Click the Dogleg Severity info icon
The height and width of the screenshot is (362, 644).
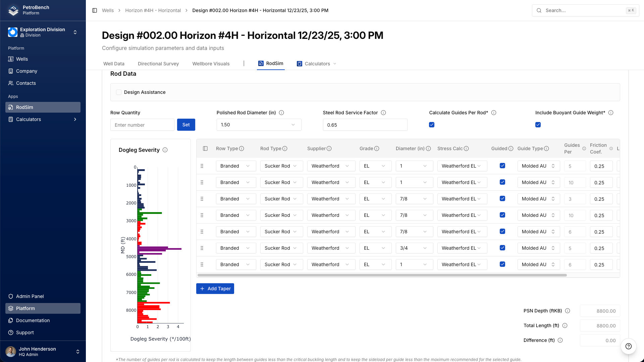pyautogui.click(x=165, y=150)
